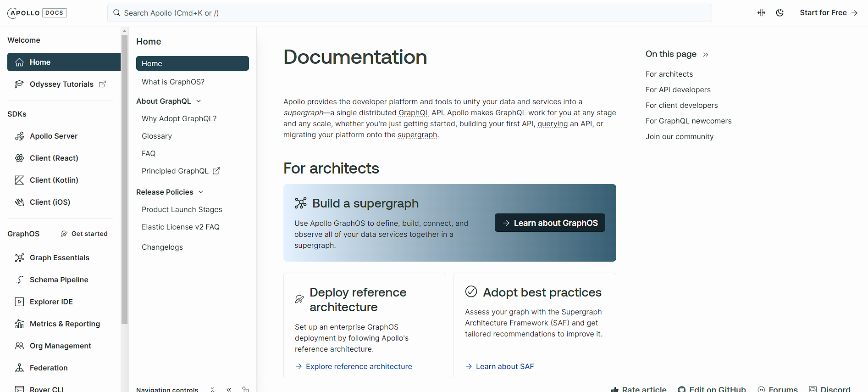Screen dimensions: 868x392
Task: Collapse the sidebar using double-chevron icon
Action: click(229, 389)
